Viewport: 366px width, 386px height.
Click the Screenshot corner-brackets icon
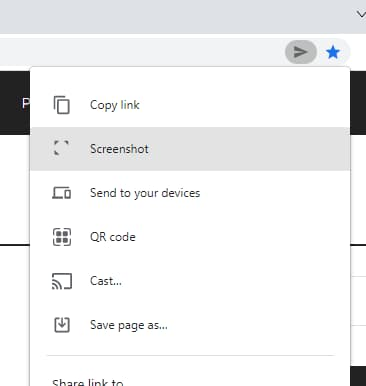pyautogui.click(x=61, y=148)
